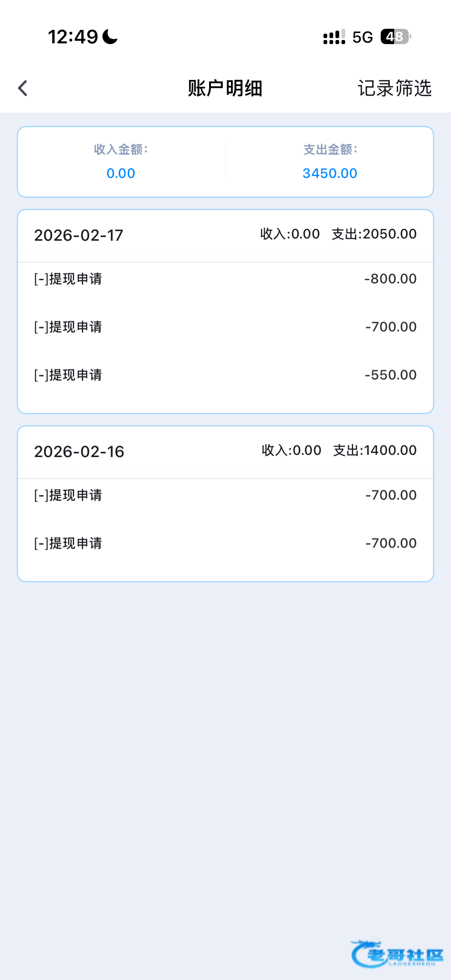Open first -700.00 withdrawal under 2026-02-16
451x980 pixels.
click(x=225, y=495)
